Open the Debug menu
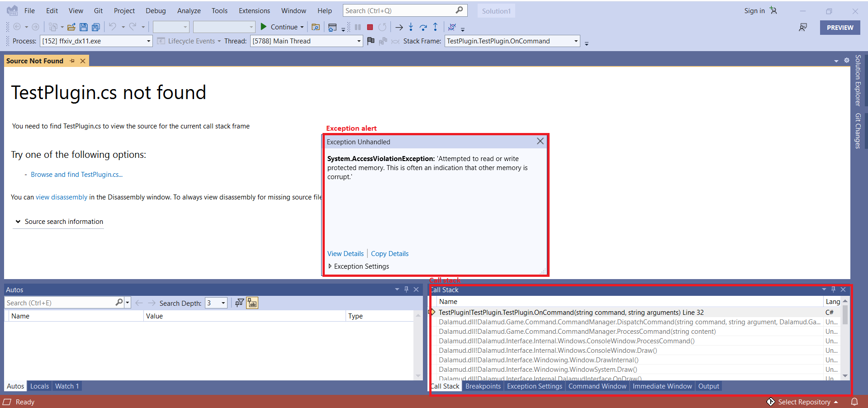This screenshot has width=868, height=408. coord(156,11)
